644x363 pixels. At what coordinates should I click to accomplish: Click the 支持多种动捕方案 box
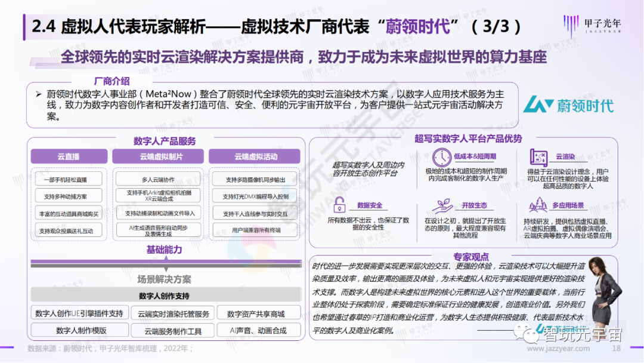click(68, 196)
